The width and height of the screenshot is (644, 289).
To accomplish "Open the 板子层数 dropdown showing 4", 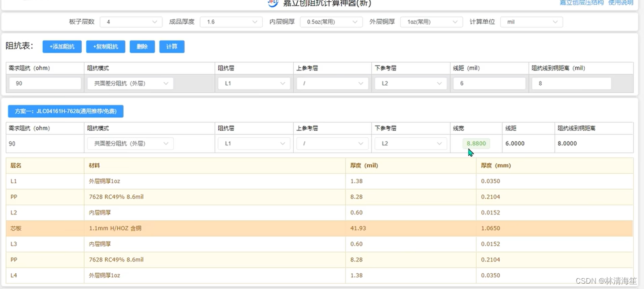I will [131, 22].
